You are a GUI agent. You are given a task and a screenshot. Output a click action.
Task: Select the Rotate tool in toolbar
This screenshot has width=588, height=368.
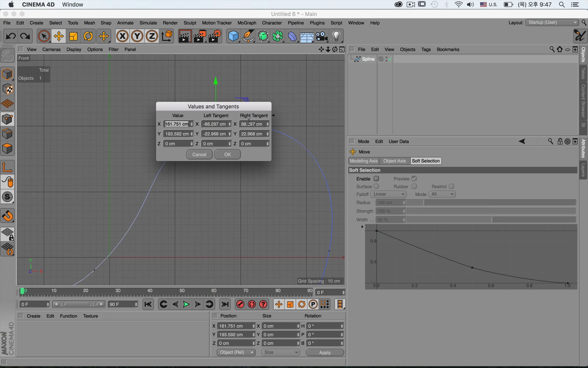click(88, 36)
